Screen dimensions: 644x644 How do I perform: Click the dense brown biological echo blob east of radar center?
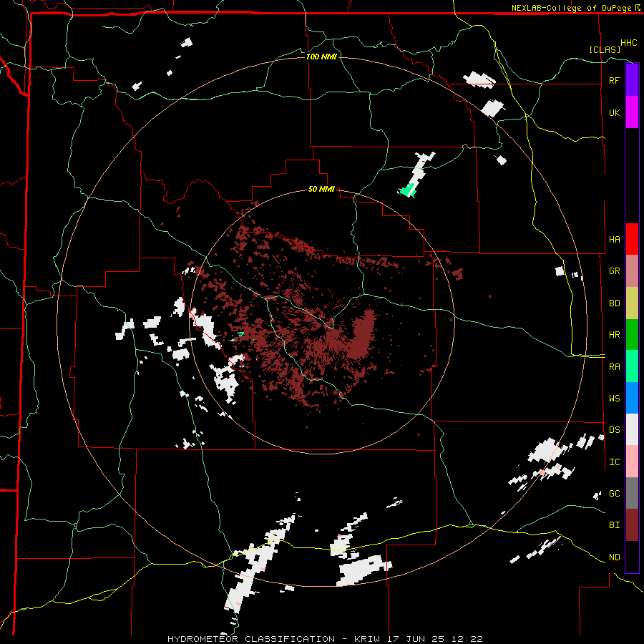[x=362, y=335]
